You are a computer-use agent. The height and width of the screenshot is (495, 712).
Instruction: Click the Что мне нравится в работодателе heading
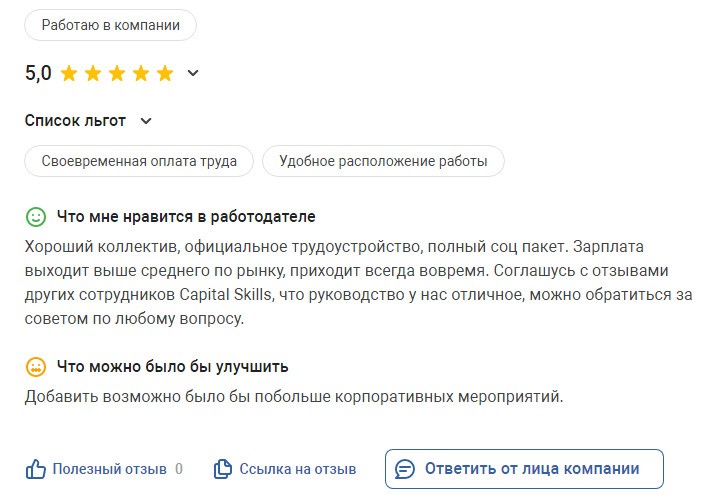(186, 217)
